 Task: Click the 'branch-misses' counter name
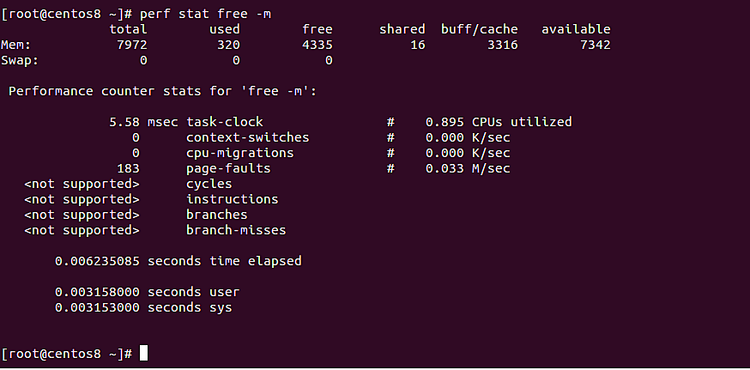(x=236, y=230)
